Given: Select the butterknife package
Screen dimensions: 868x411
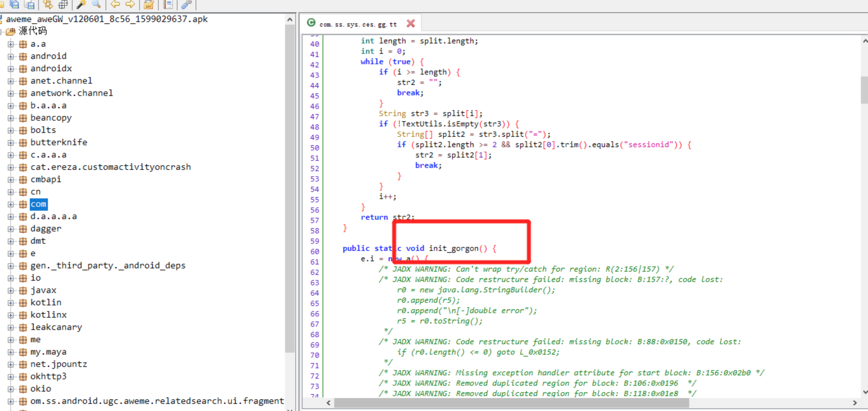Looking at the screenshot, I should point(59,142).
